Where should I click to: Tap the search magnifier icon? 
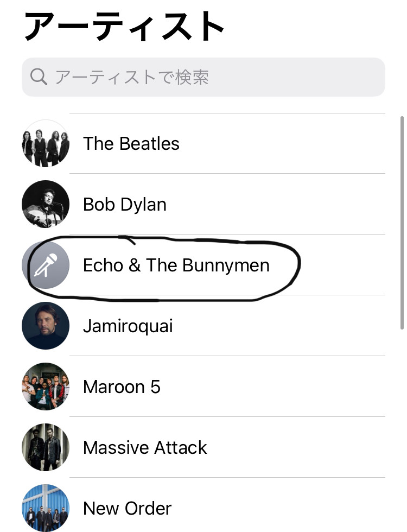pyautogui.click(x=39, y=77)
